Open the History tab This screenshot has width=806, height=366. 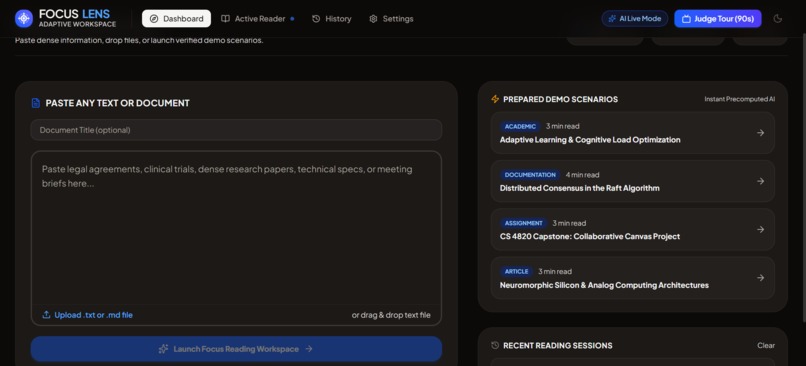332,19
